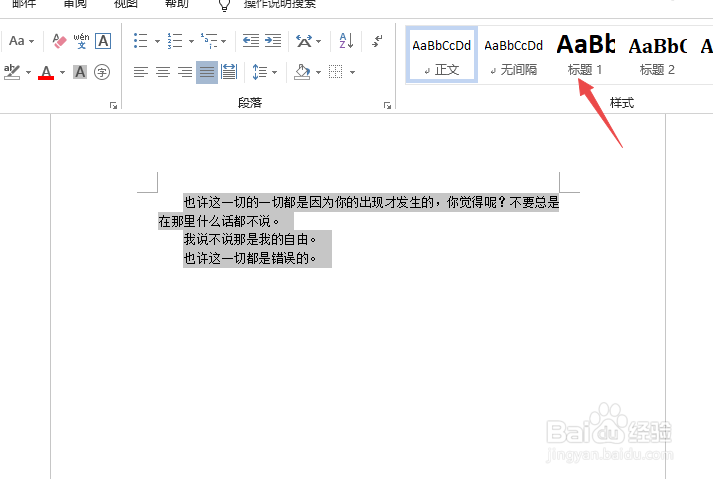Image resolution: width=713 pixels, height=479 pixels.
Task: Open the Asian Layout dropdown arrow
Action: point(318,41)
